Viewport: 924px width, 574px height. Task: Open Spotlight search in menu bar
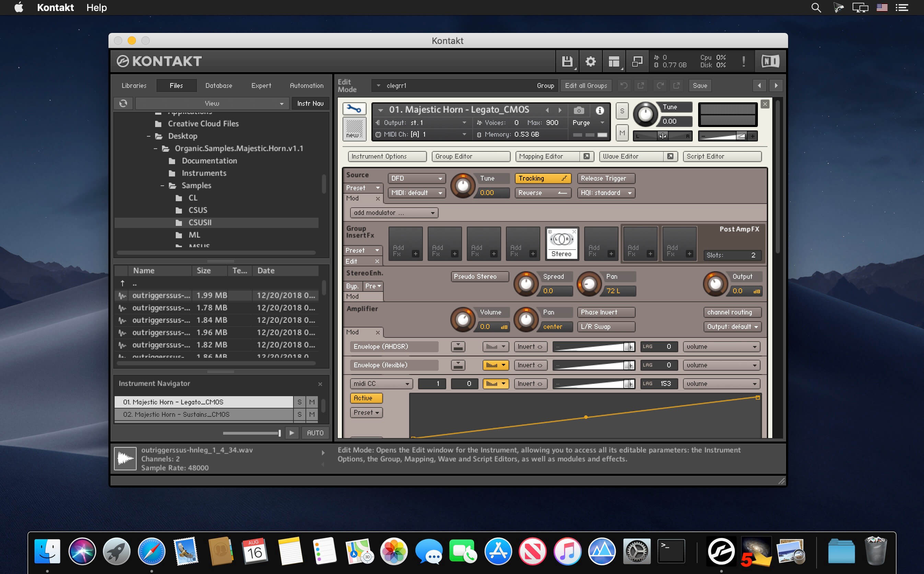816,8
